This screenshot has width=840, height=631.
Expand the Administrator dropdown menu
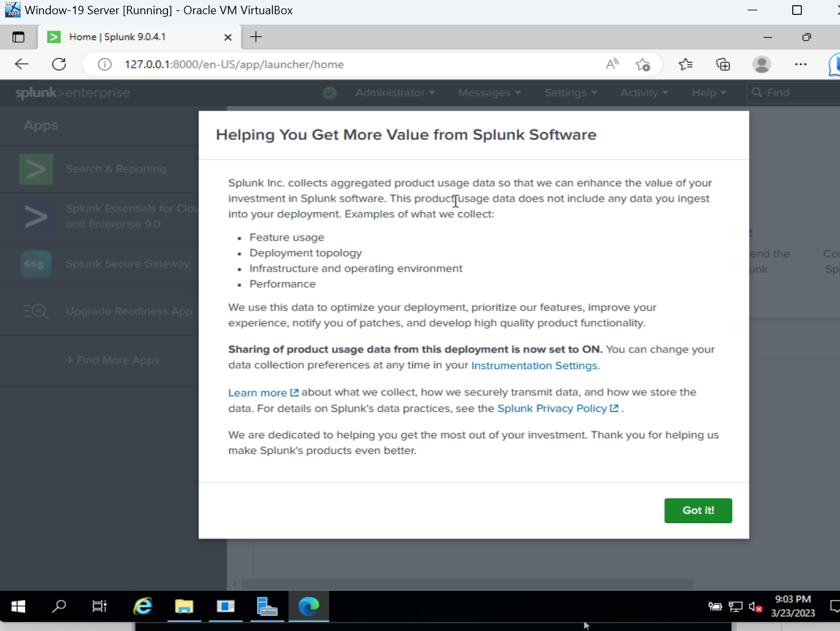coord(395,92)
